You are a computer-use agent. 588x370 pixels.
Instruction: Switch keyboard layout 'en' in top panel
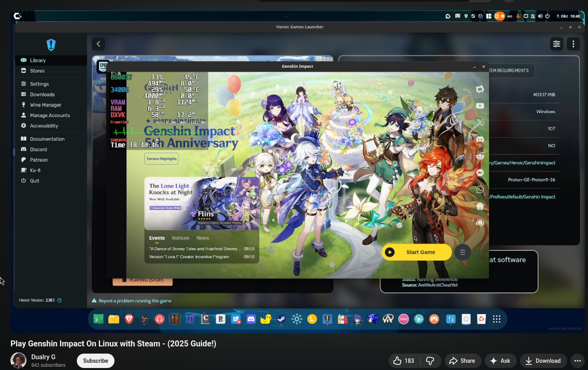click(510, 16)
